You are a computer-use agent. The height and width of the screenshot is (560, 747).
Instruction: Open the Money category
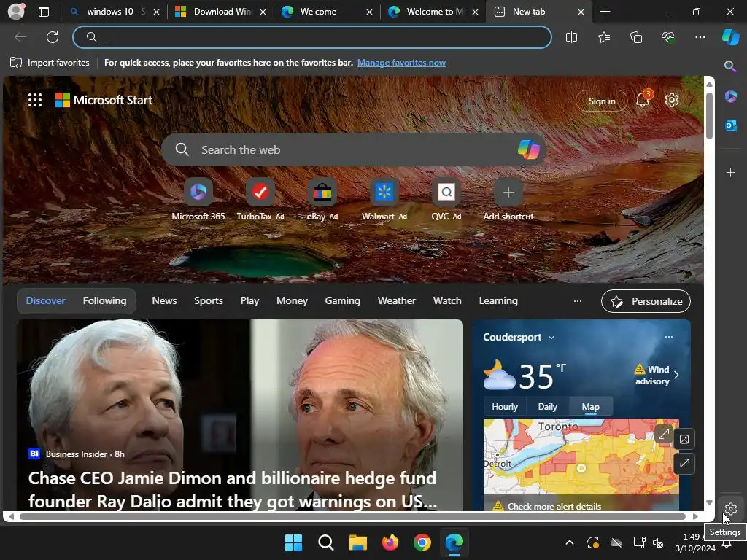point(292,301)
